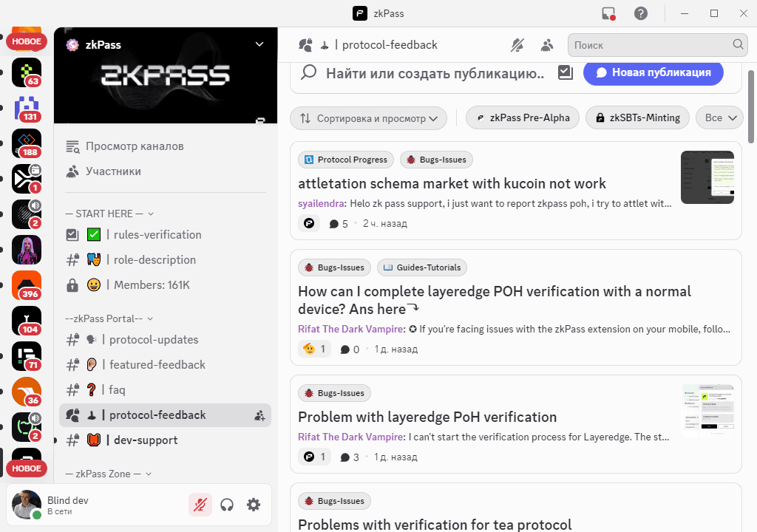Open the server icon with 63 badge

(x=27, y=72)
